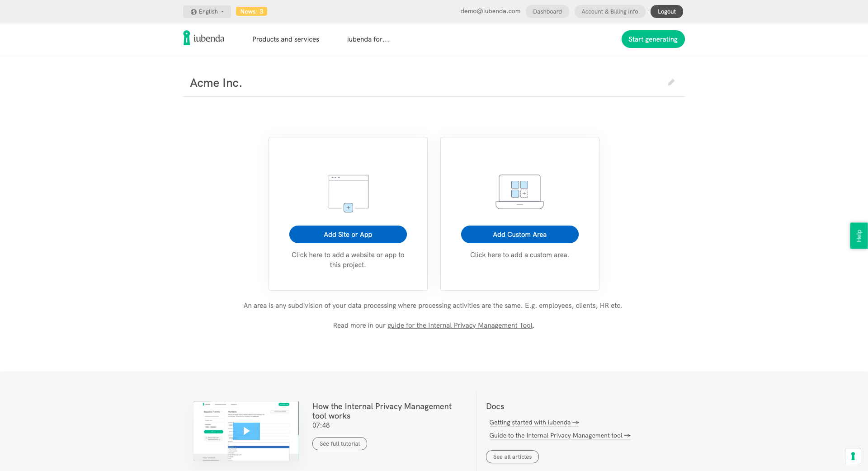The width and height of the screenshot is (868, 471).
Task: Open the iubenda keyhole widget icon
Action: click(853, 456)
